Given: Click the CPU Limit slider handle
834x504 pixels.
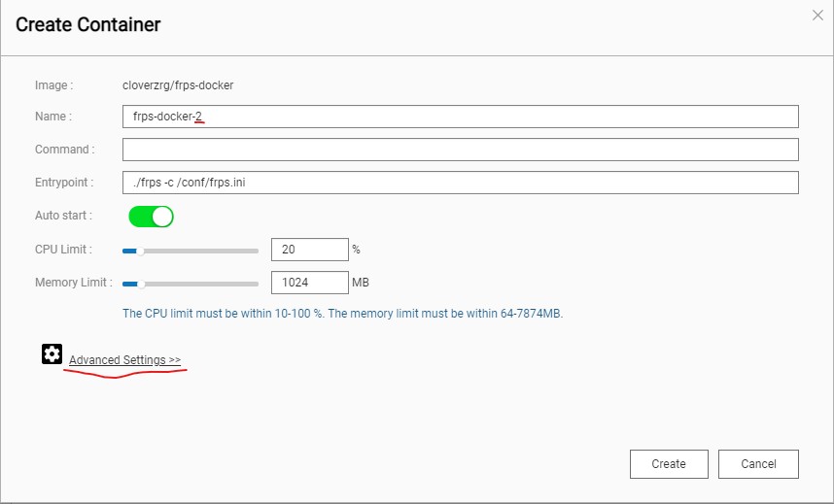Looking at the screenshot, I should [140, 251].
